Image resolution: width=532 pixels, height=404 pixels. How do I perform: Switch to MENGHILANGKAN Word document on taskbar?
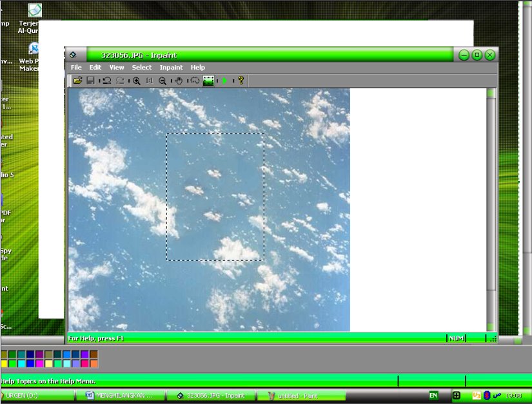pos(120,396)
